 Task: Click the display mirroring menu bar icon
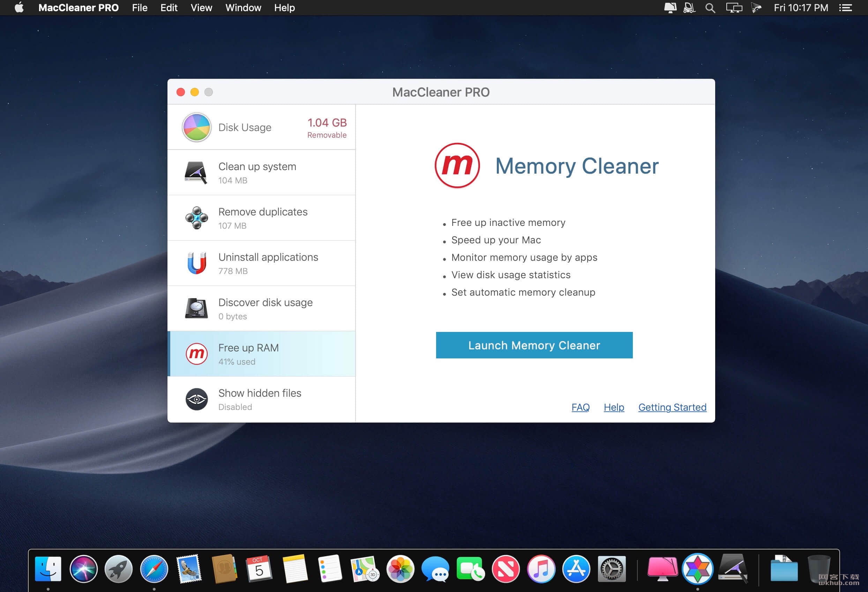(x=734, y=8)
